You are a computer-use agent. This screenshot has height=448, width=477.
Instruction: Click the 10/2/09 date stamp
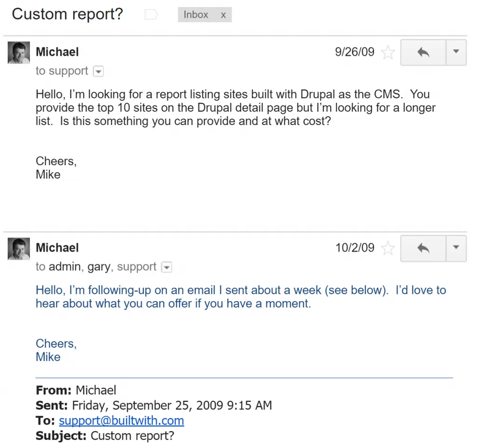click(355, 248)
